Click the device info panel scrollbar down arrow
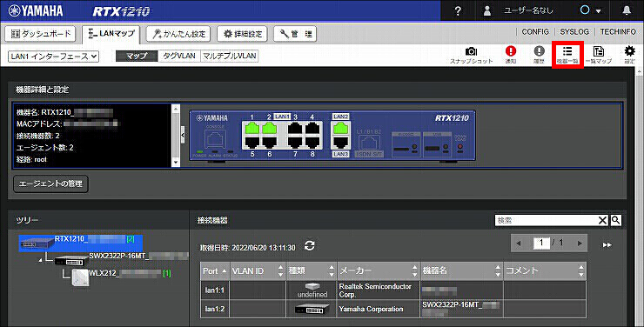This screenshot has width=644, height=327. point(176,163)
